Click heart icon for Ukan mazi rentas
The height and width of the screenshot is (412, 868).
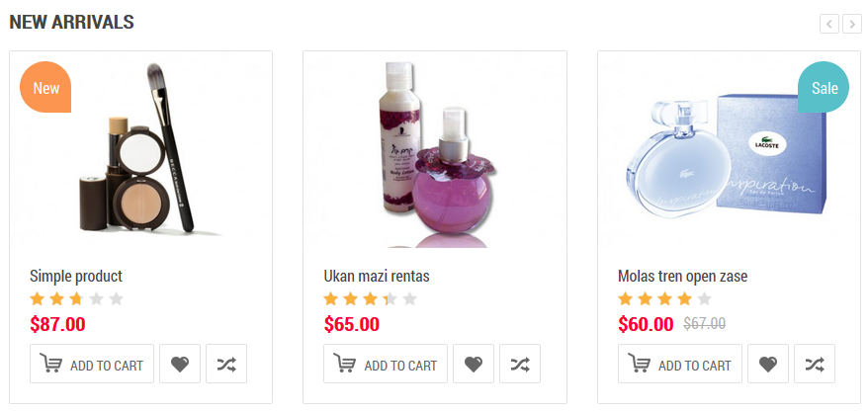[x=473, y=364]
